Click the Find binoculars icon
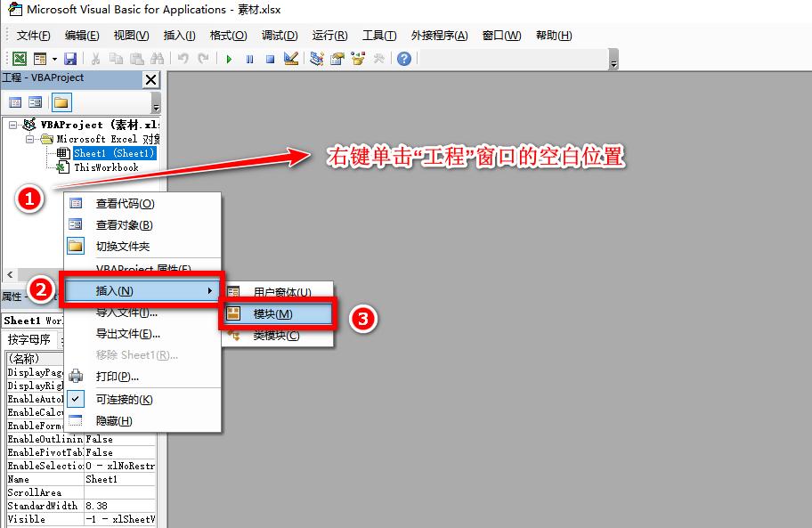The height and width of the screenshot is (528, 812). [157, 59]
